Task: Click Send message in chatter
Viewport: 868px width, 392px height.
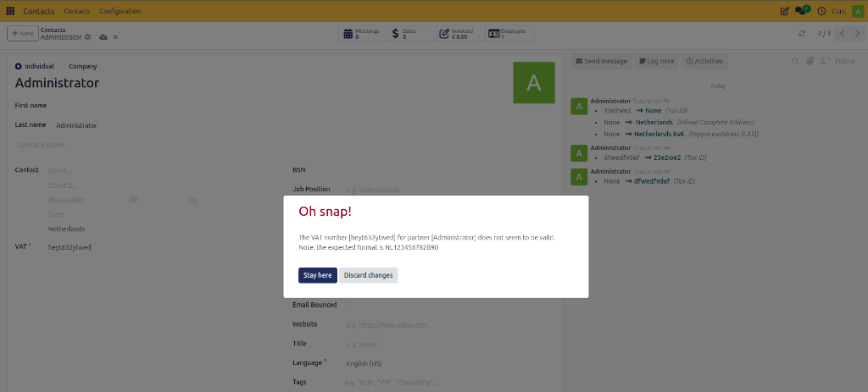Action: click(x=601, y=61)
